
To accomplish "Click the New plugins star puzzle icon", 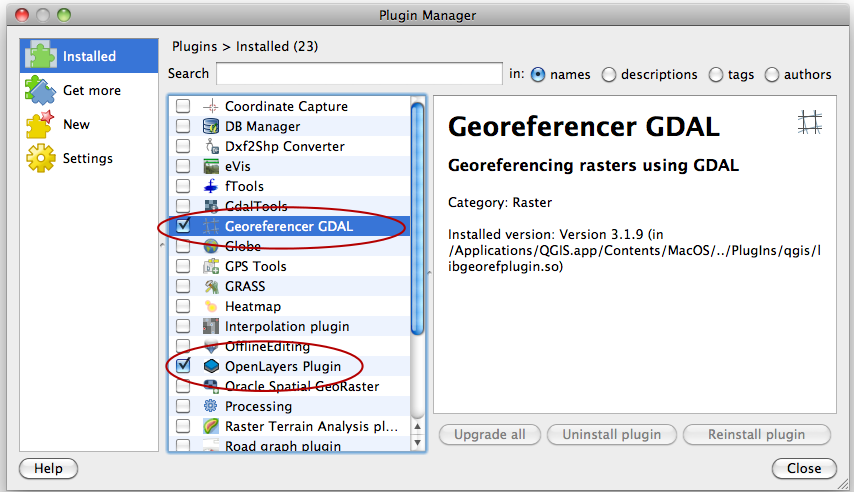I will pyautogui.click(x=40, y=124).
